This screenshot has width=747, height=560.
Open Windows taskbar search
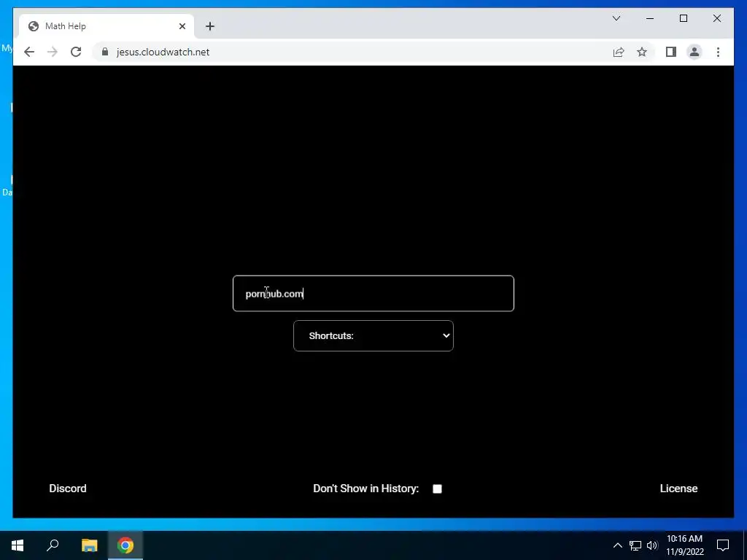[53, 545]
